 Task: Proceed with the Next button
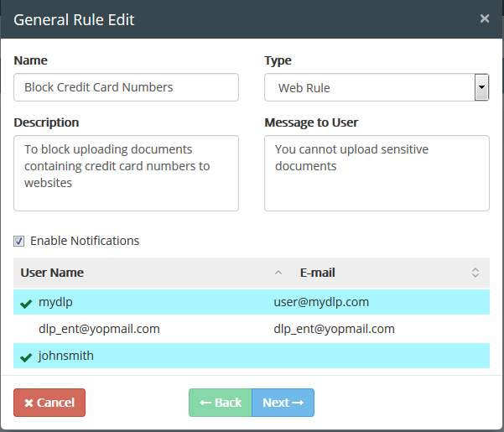tap(283, 403)
